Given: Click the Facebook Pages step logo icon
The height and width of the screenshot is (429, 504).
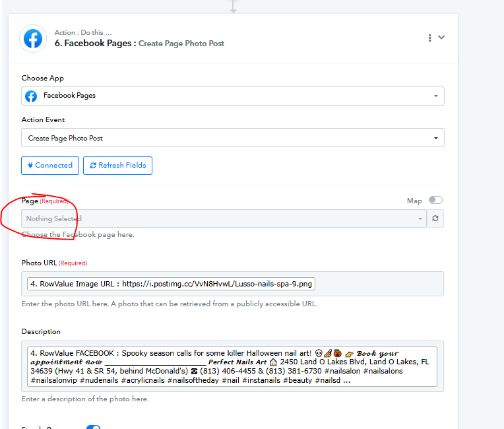Looking at the screenshot, I should [33, 38].
